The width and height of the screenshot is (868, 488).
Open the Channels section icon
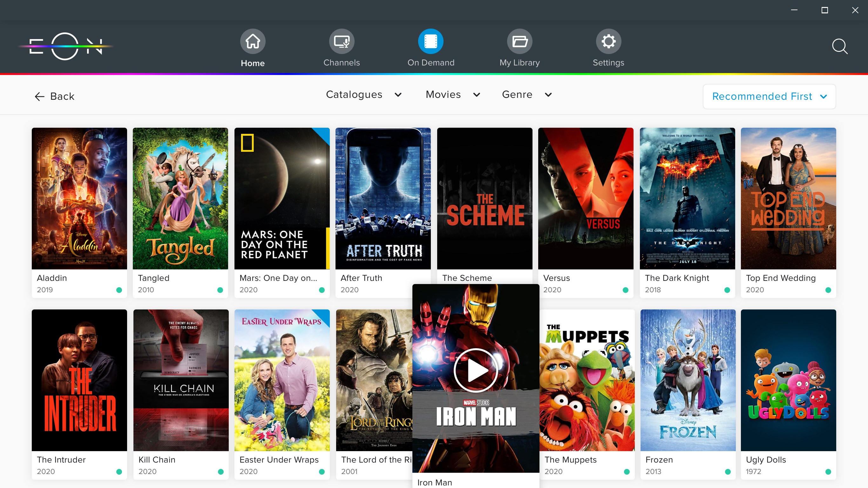[x=342, y=41]
